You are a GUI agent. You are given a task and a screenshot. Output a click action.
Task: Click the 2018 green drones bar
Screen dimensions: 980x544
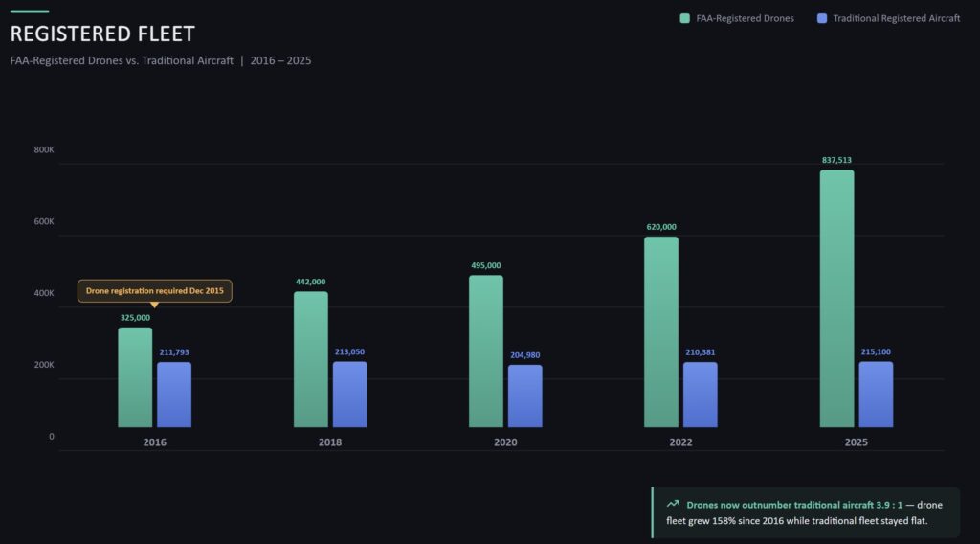[310, 359]
